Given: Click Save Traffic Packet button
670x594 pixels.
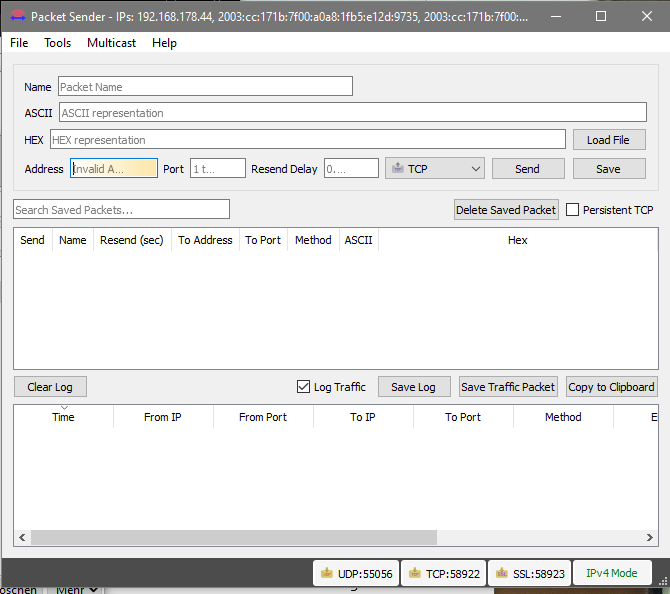Looking at the screenshot, I should coord(508,387).
